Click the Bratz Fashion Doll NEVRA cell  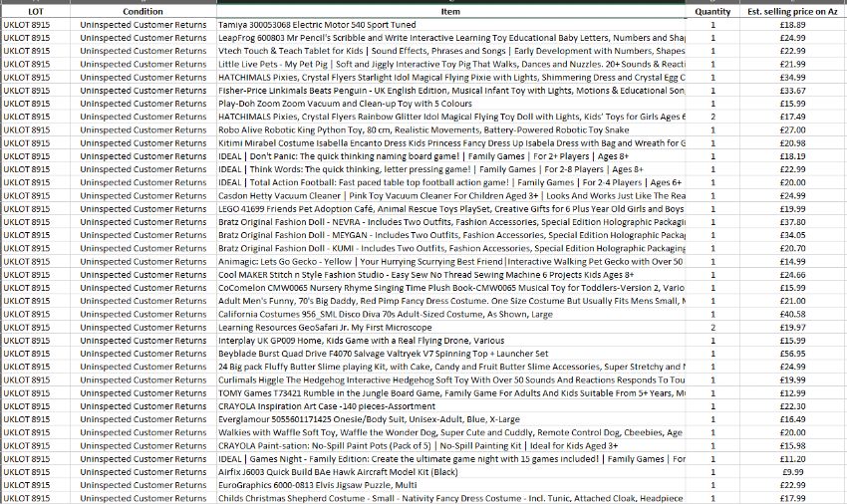tap(451, 222)
